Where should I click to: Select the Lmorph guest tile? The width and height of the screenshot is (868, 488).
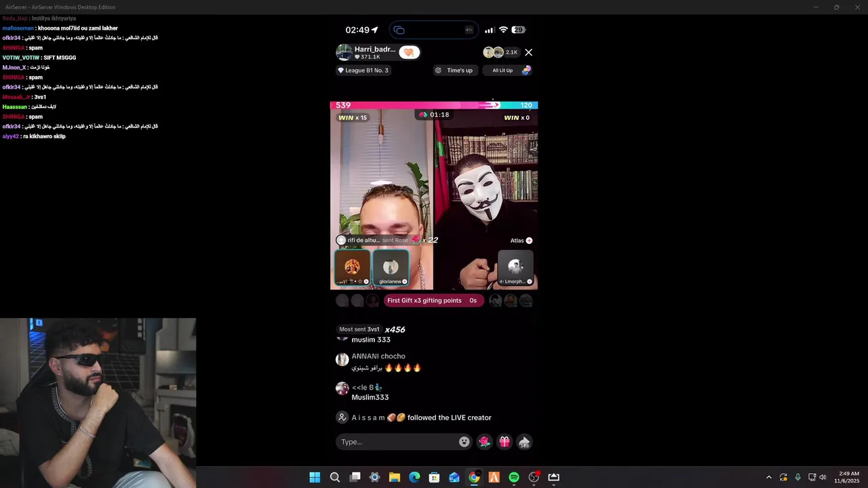tap(515, 268)
